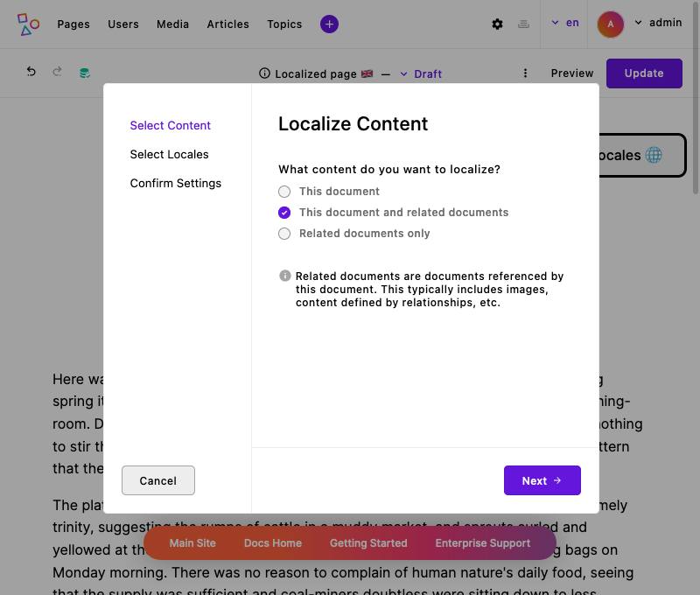Open the Articles navigation item
700x595 pixels.
[227, 24]
